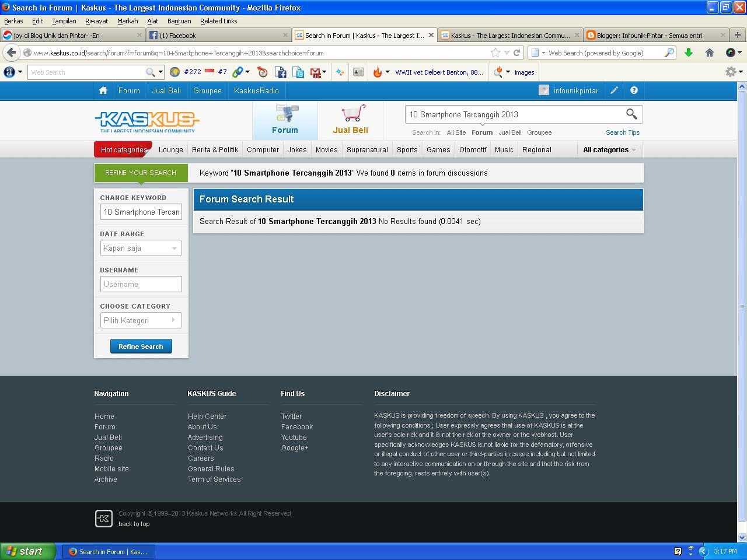
Task: Click Hot categories button
Action: coord(123,149)
